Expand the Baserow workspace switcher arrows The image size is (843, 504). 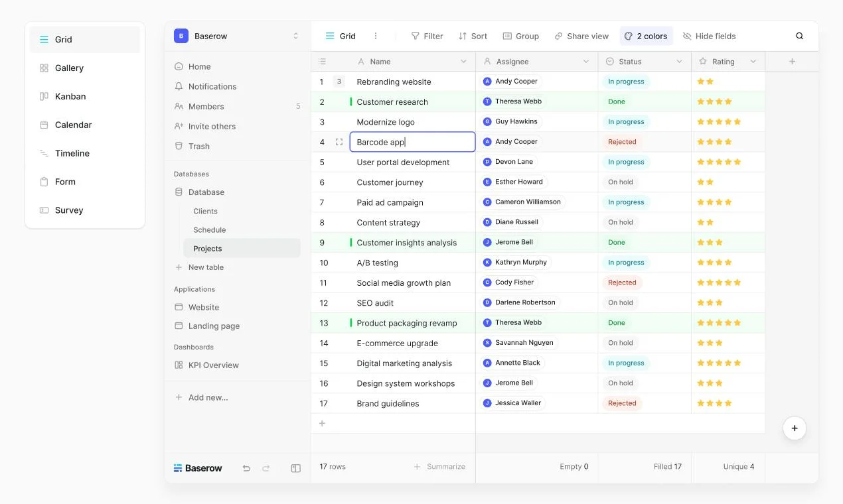coord(296,36)
